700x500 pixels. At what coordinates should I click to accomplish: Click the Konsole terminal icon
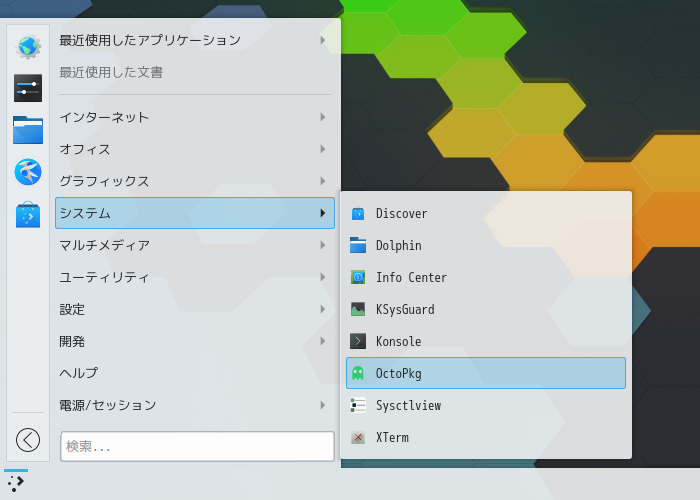point(358,341)
